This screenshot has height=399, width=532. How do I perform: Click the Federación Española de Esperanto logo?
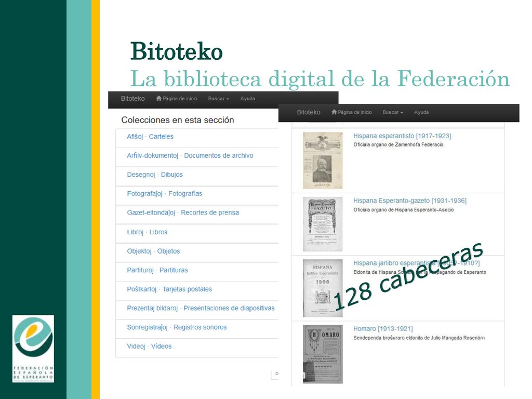point(33,349)
